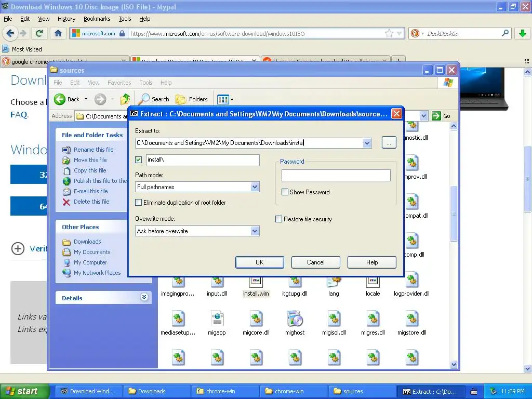
Task: Bookmark the page with the star icon
Action: 389,33
